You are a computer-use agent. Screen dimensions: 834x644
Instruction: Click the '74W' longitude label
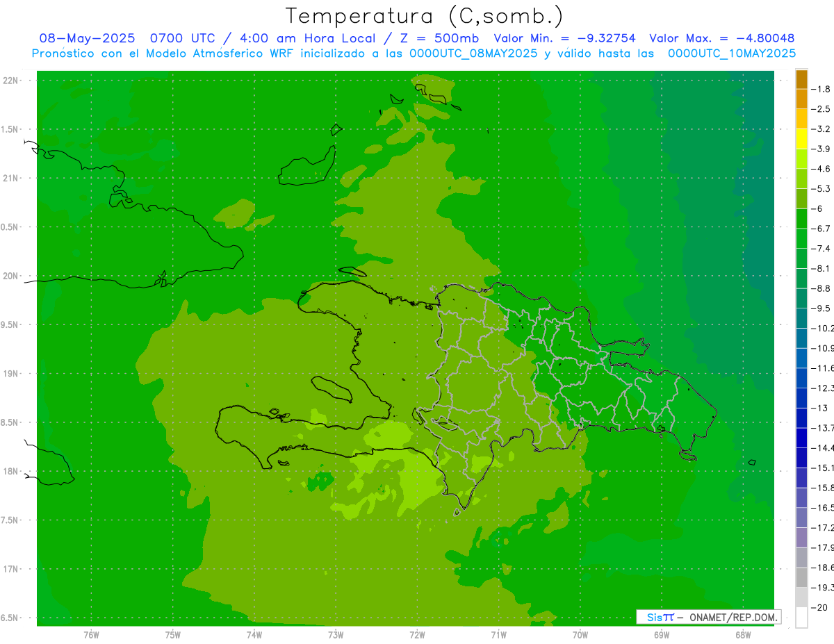(x=254, y=635)
